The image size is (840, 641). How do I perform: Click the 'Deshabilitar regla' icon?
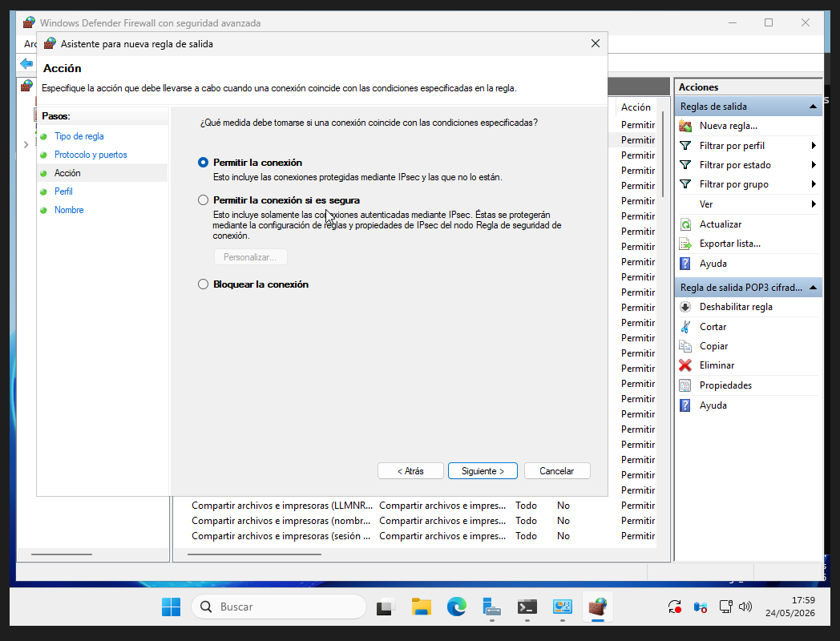685,307
